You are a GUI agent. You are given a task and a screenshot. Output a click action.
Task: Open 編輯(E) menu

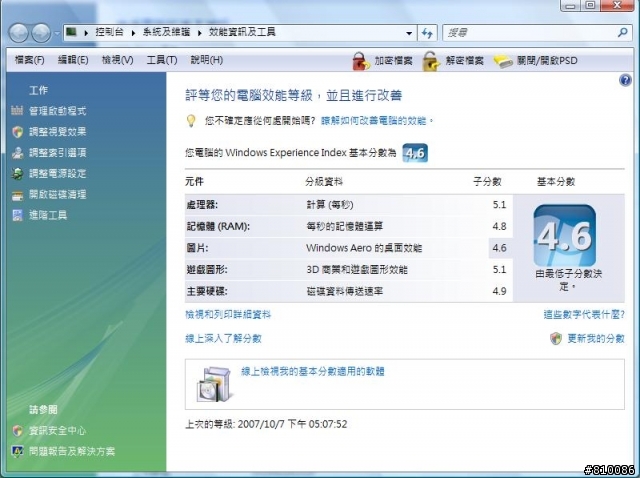(73, 60)
